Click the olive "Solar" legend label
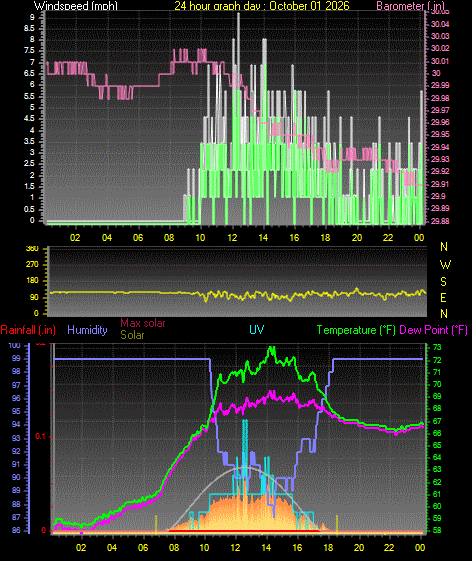 point(132,335)
